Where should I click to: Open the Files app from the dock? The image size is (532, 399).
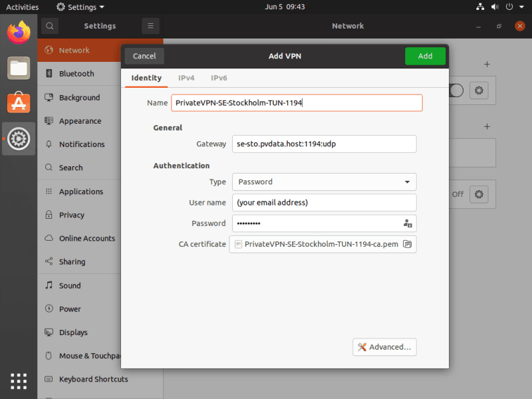tap(19, 67)
